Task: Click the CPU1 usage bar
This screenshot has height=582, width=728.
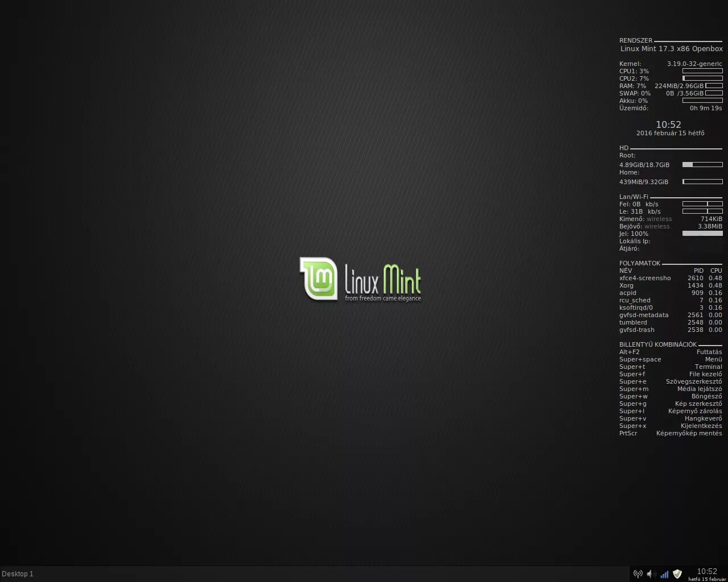Action: 702,71
